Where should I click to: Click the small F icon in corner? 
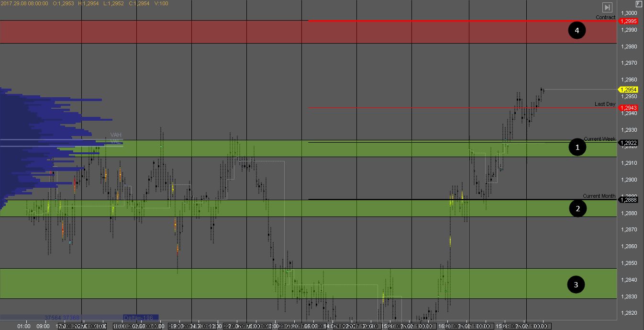[x=639, y=4]
